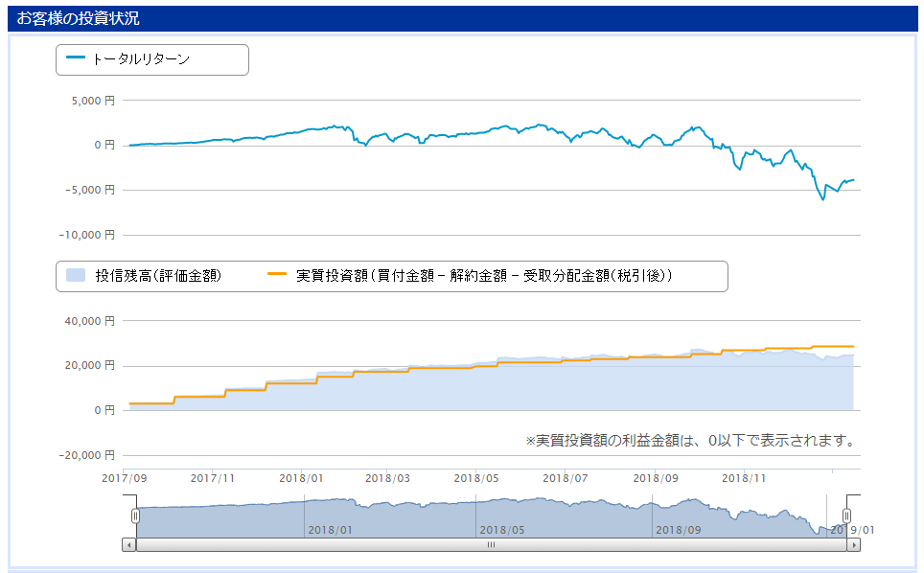Image resolution: width=924 pixels, height=573 pixels.
Task: Click the orange 実質投資額 line marker
Action: click(277, 274)
